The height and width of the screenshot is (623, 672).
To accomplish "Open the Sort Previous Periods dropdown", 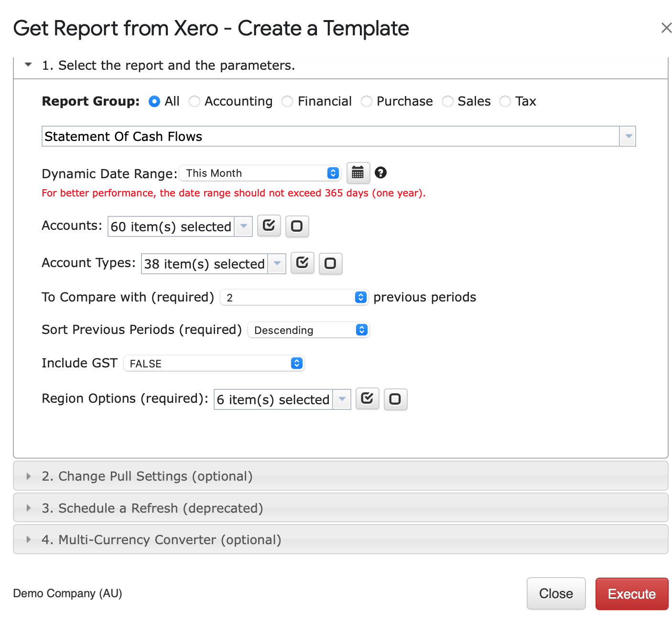I will click(x=309, y=330).
